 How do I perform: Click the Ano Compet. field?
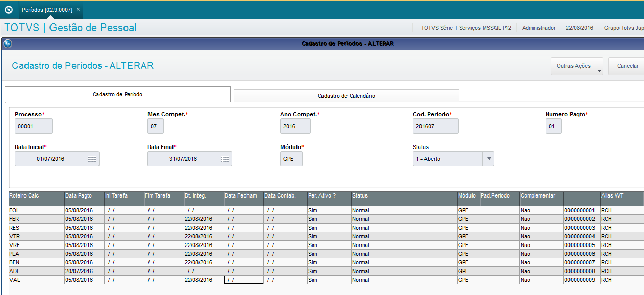(295, 126)
